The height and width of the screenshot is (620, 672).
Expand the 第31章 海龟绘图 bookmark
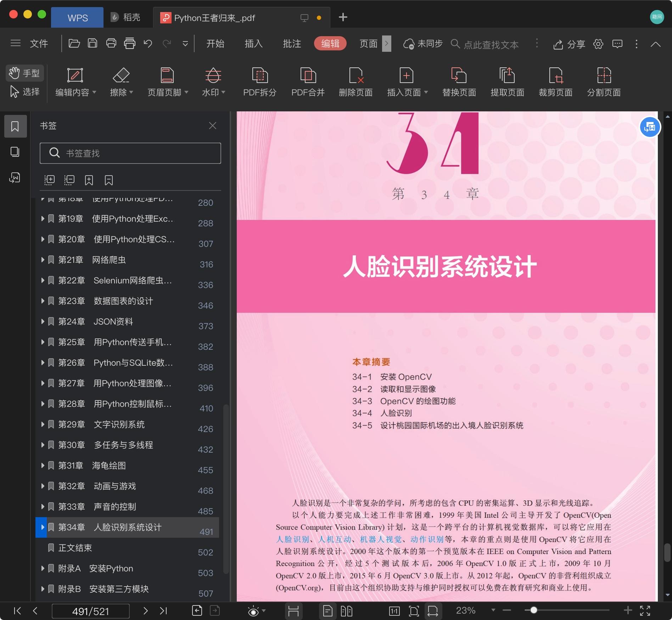[x=43, y=466]
